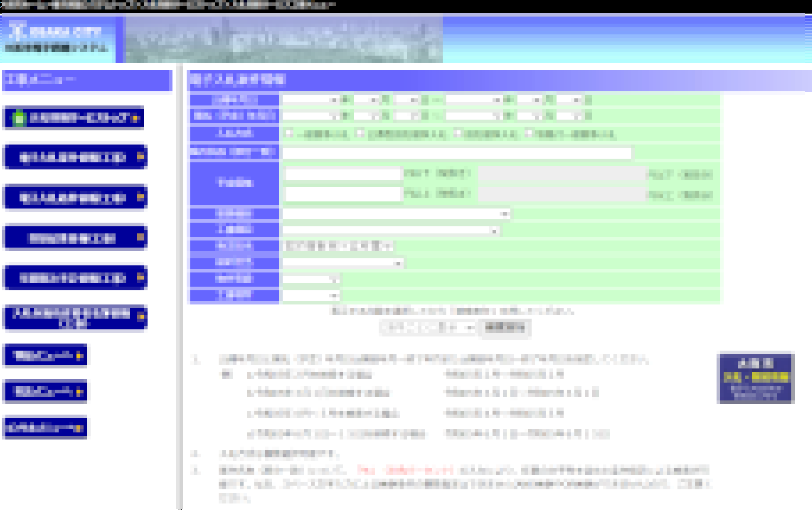Click the link right of the upper grey field
This screenshot has width=812, height=510.
tap(680, 175)
